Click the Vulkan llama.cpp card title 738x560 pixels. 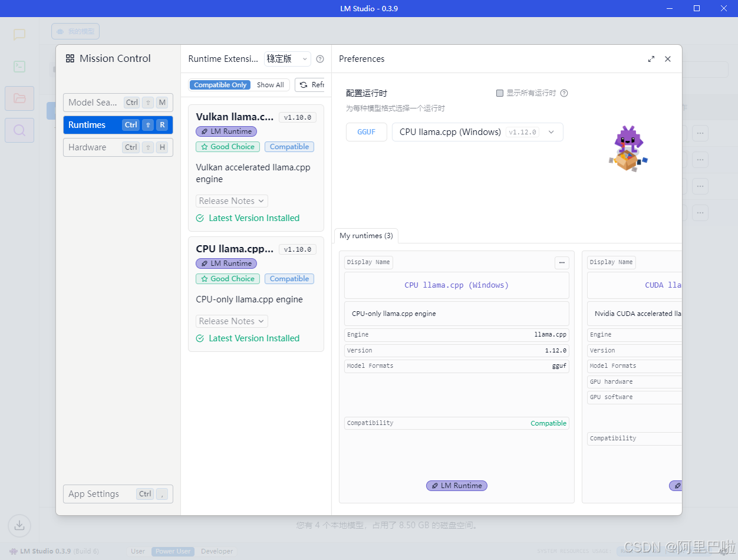235,117
